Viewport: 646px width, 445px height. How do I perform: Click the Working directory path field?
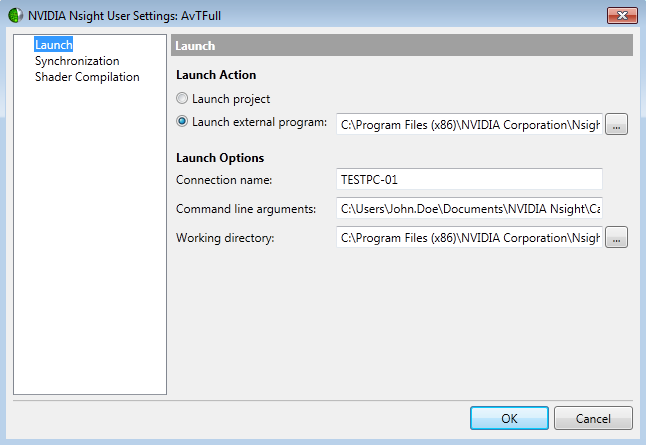click(x=469, y=237)
